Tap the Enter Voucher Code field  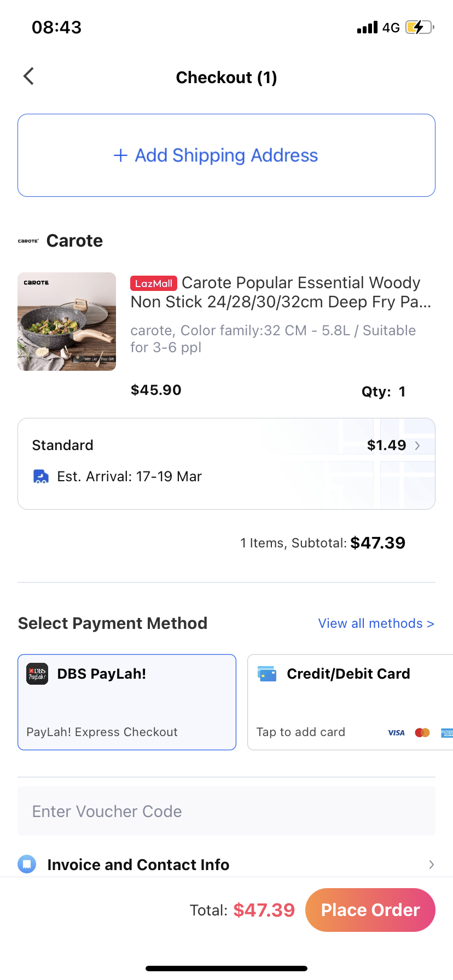click(226, 811)
